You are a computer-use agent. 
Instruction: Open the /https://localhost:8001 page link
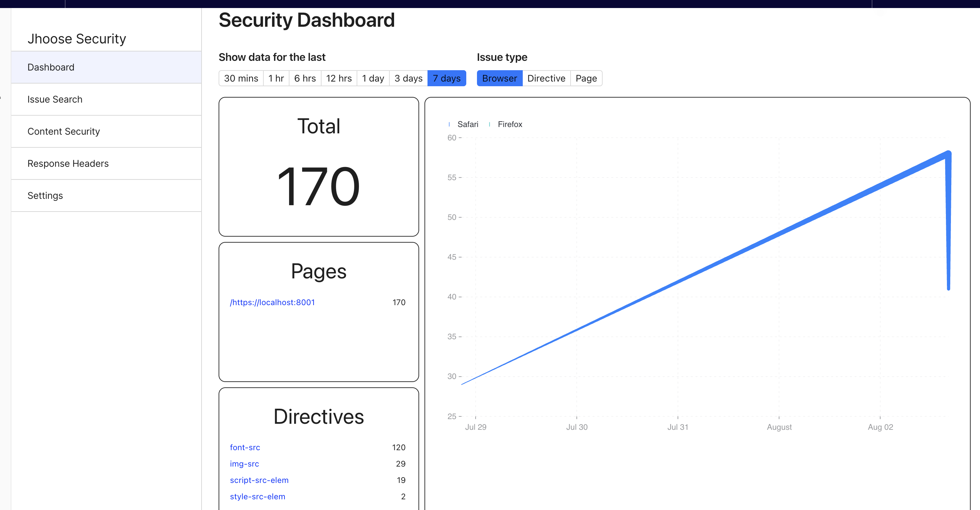(x=272, y=302)
